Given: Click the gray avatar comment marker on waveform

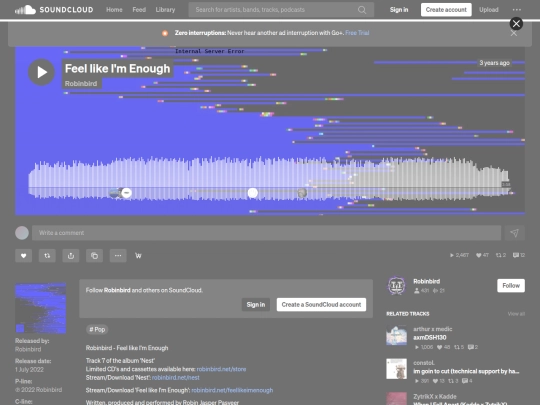Looking at the screenshot, I should [x=302, y=193].
